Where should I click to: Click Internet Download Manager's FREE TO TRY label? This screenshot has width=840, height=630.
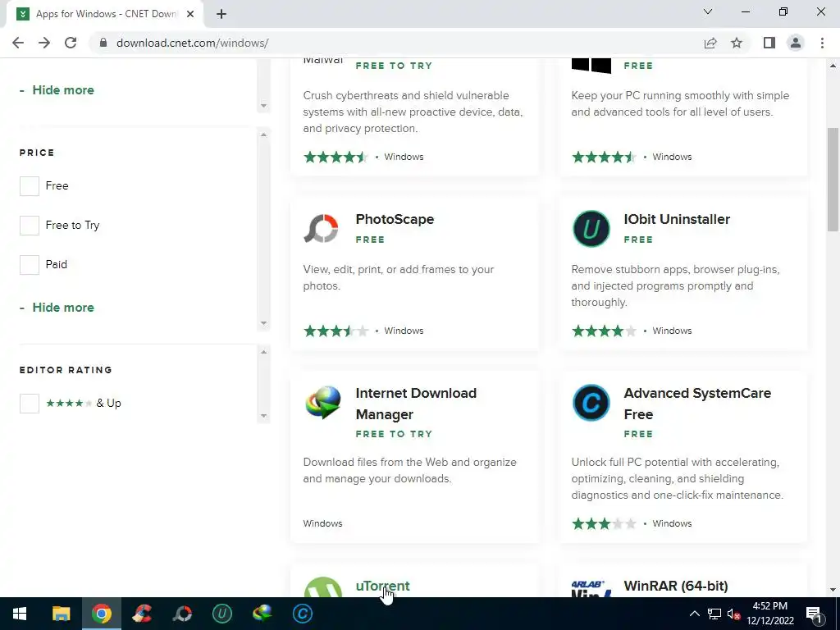coord(394,434)
